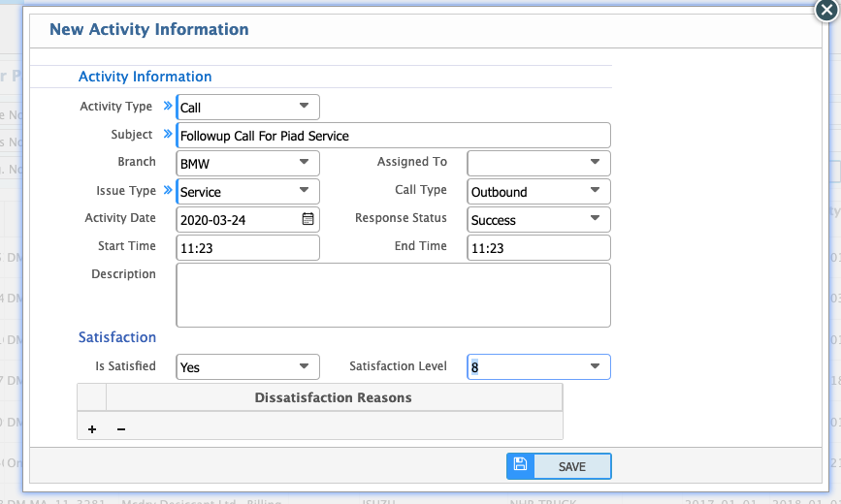841x504 pixels.
Task: Open the Is Satisfied dropdown
Action: tap(304, 366)
